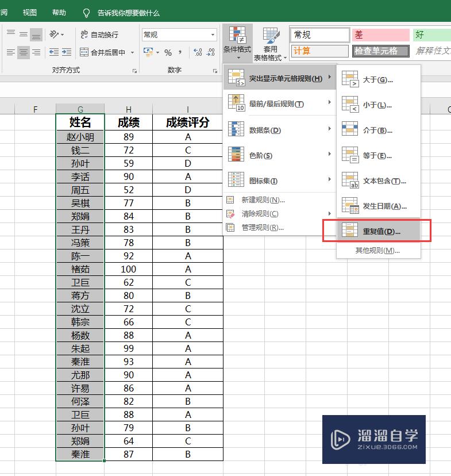Toggle the bottom align icon

click(36, 34)
